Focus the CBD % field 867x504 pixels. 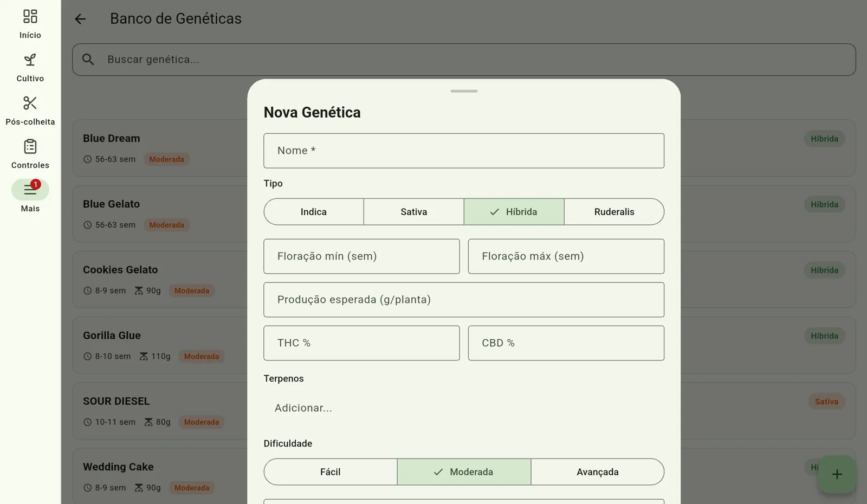point(566,343)
